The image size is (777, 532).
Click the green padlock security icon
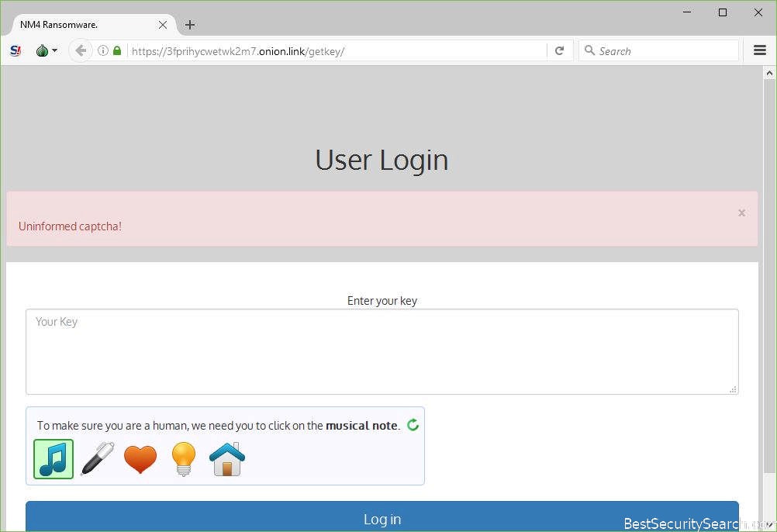117,51
